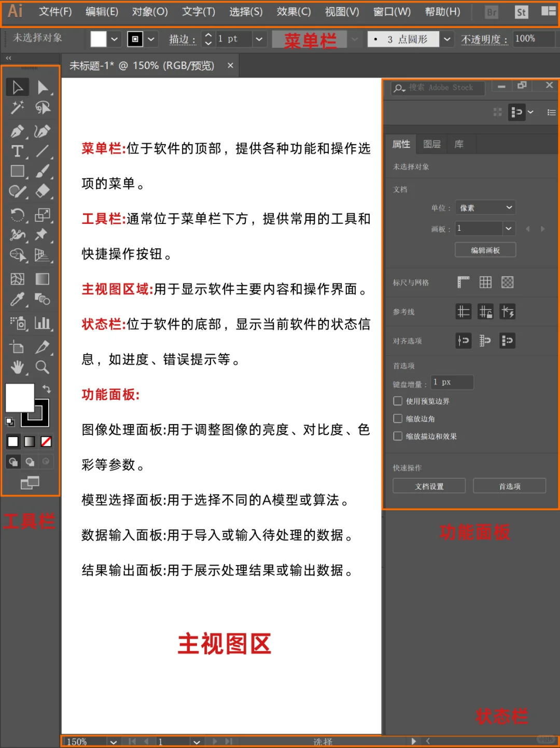Select the Direct Selection tool
The height and width of the screenshot is (748, 560).
pyautogui.click(x=43, y=87)
